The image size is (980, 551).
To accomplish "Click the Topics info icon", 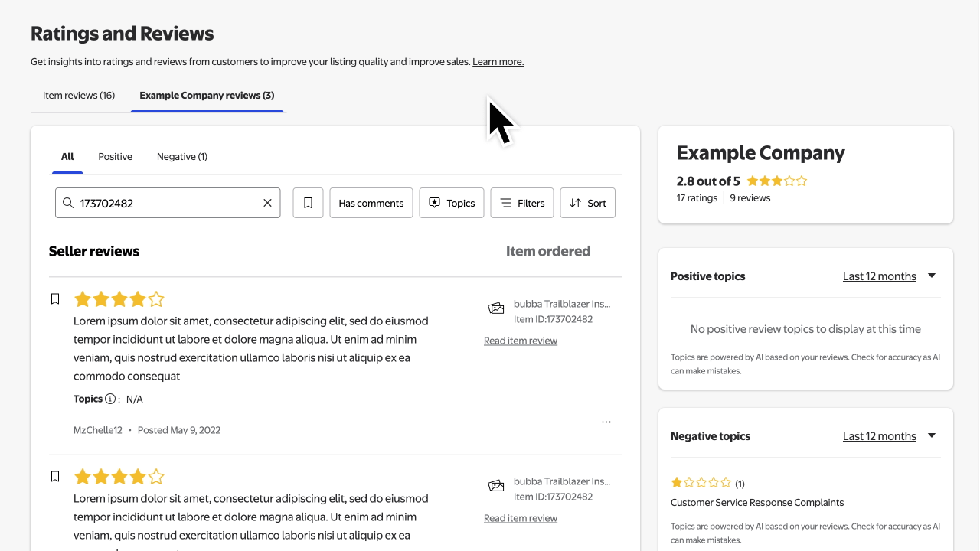I will 110,399.
